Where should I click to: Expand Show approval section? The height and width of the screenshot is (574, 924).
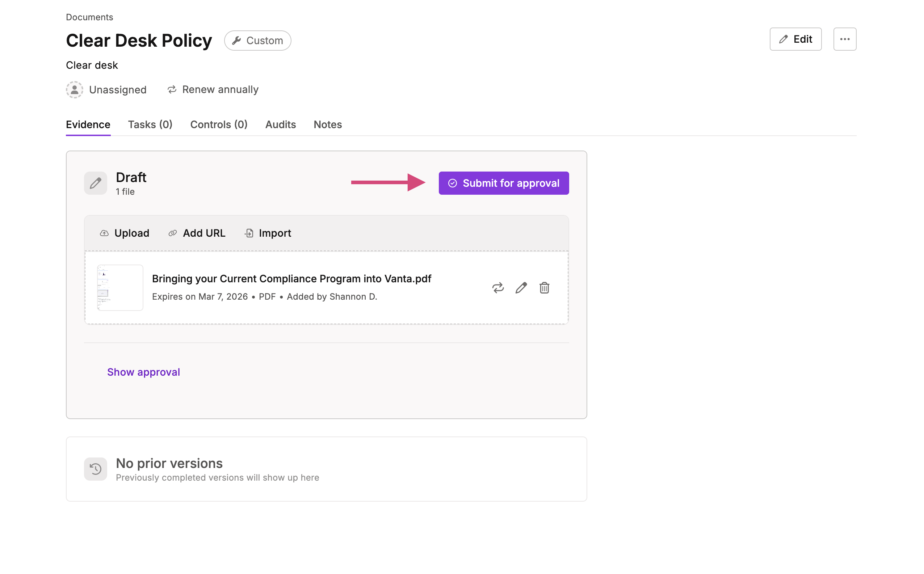click(x=143, y=372)
